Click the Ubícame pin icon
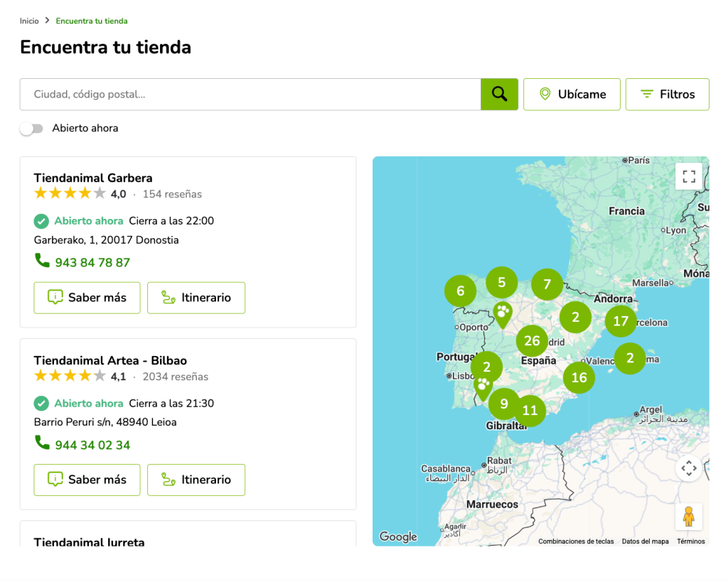This screenshot has height=582, width=728. pos(545,95)
